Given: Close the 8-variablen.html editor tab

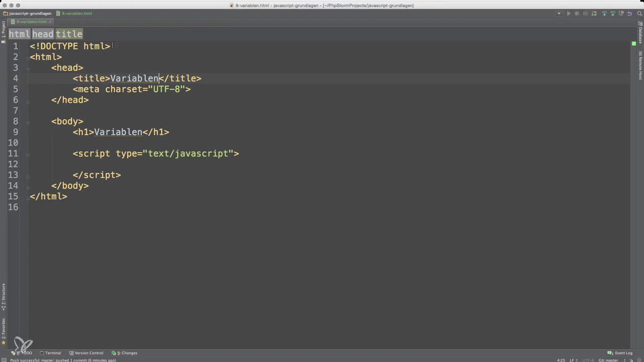Looking at the screenshot, I should 50,22.
